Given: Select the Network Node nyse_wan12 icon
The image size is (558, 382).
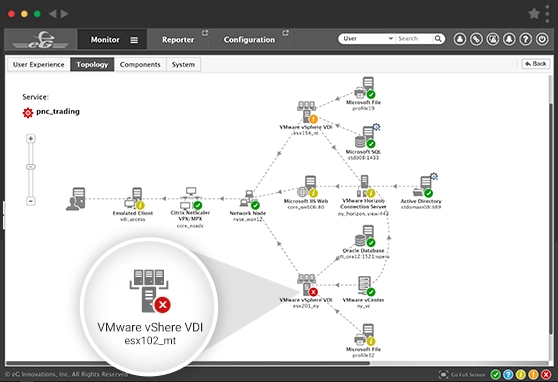Looking at the screenshot, I should point(249,200).
